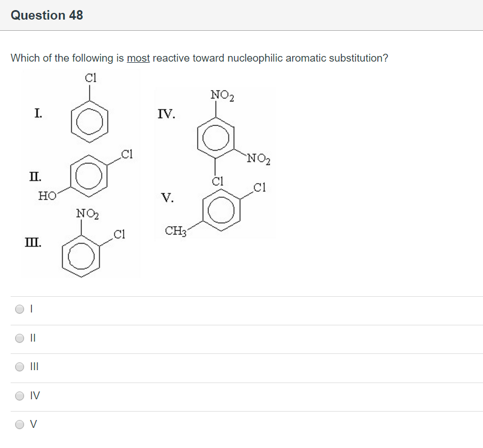The height and width of the screenshot is (448, 483).
Task: Click the roman numeral label V
Action: (x=168, y=198)
